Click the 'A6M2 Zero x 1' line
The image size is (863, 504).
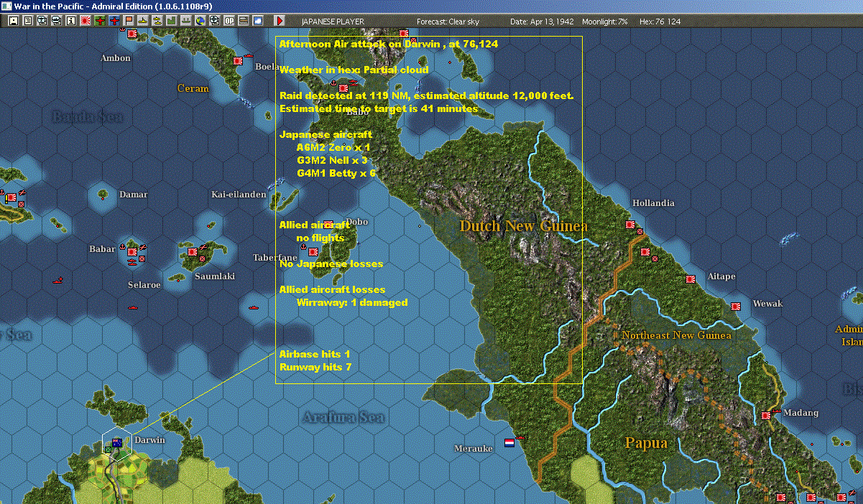click(x=333, y=147)
